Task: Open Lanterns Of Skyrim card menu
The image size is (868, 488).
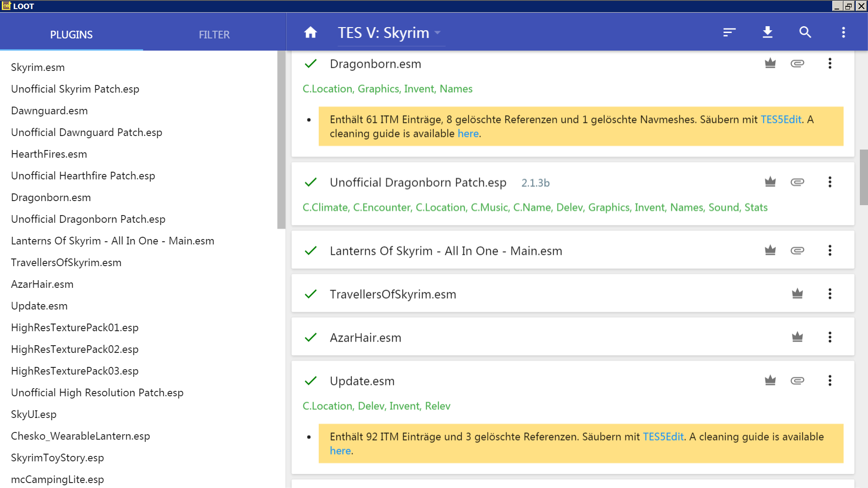Action: (x=830, y=250)
